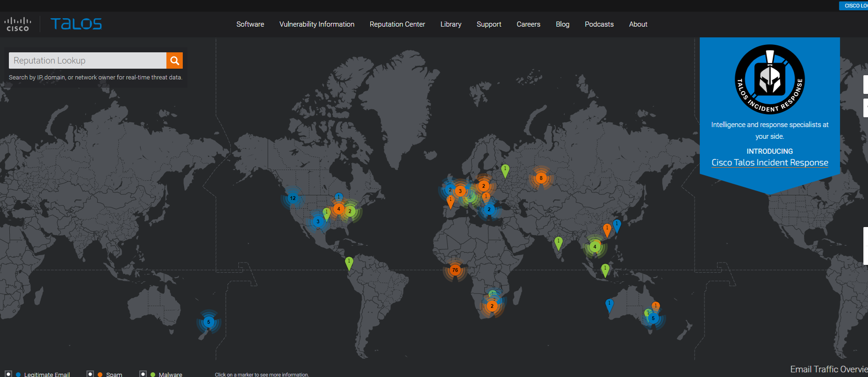
Task: Select the orange 4 cluster in central US
Action: point(338,209)
